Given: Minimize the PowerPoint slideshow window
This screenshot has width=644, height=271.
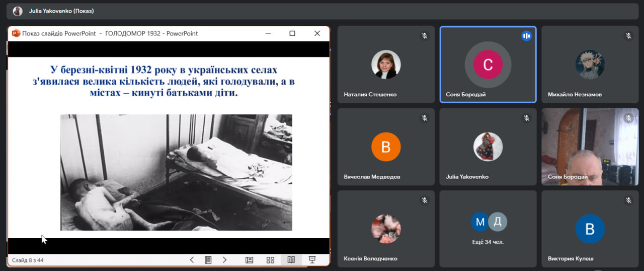Looking at the screenshot, I should coord(268,33).
